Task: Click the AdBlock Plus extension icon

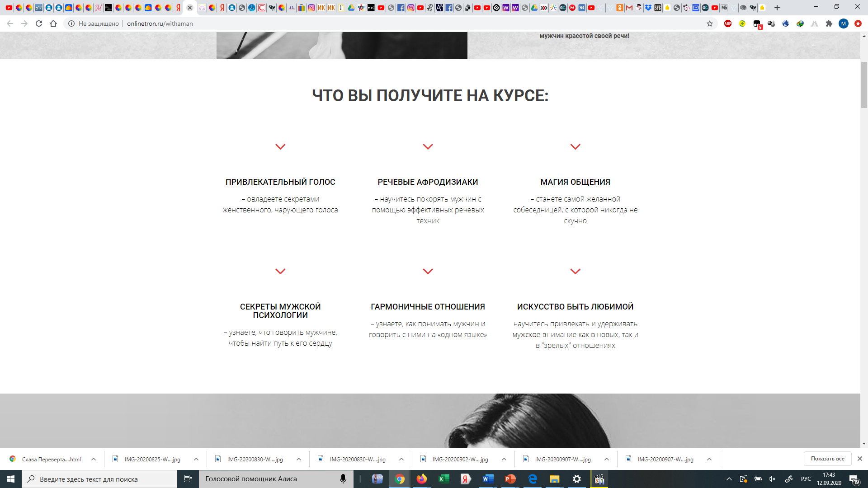Action: [x=728, y=23]
